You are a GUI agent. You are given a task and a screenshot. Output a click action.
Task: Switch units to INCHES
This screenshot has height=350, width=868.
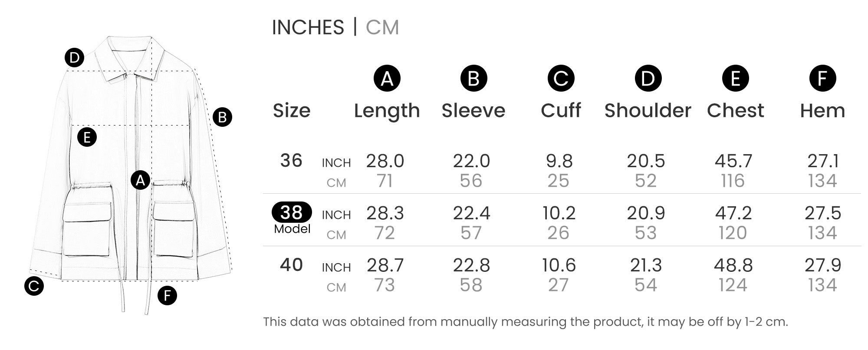[308, 27]
